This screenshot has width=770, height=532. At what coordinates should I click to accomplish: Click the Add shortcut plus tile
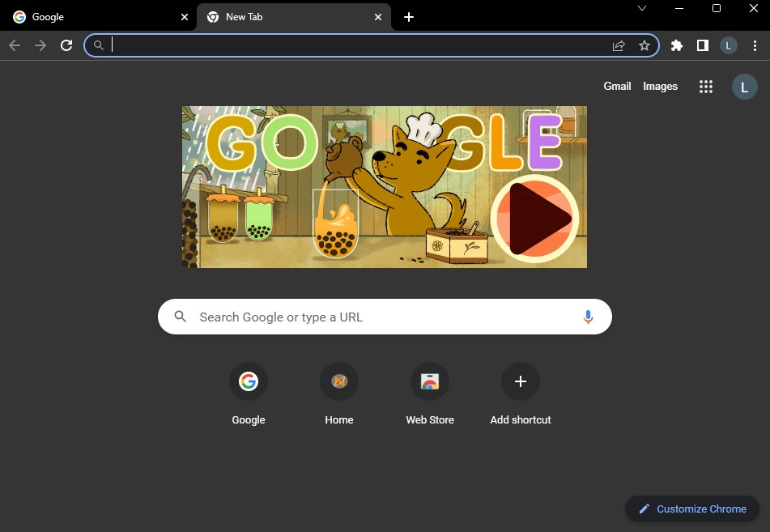(521, 394)
